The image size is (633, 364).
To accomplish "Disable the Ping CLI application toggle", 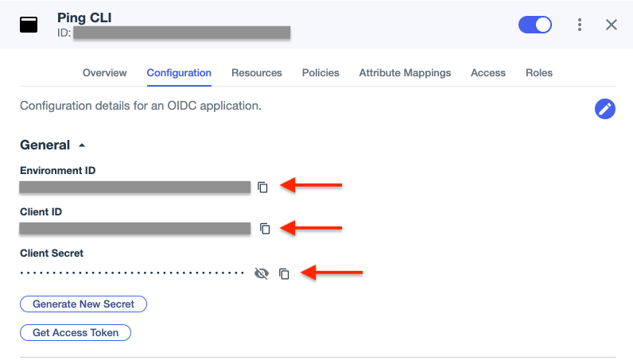I will 534,25.
